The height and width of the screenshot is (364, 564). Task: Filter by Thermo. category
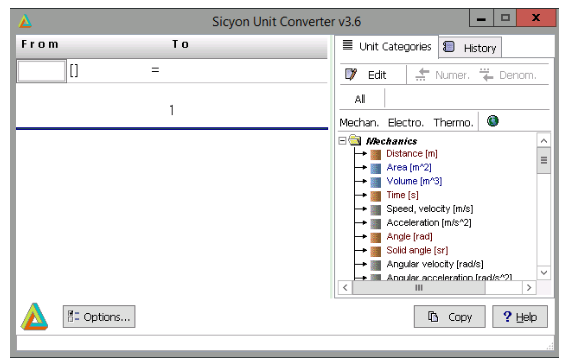[453, 123]
